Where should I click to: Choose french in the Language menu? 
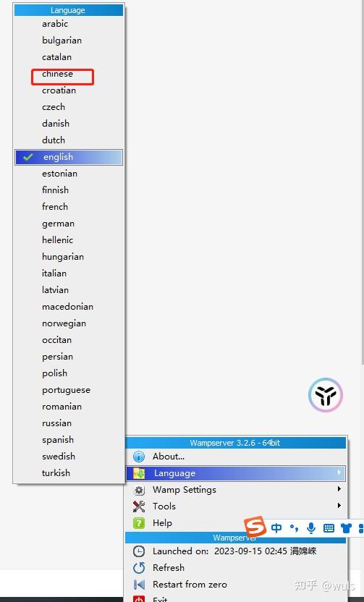pyautogui.click(x=55, y=206)
